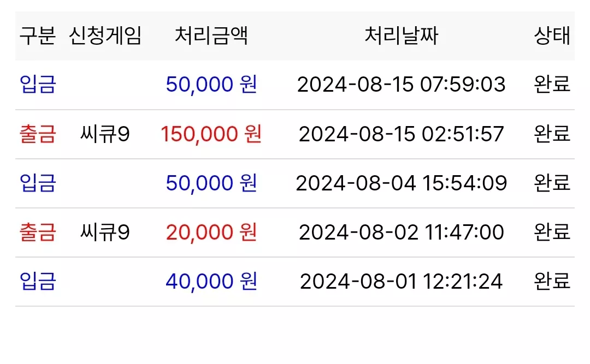Select the date 2024-08-15 02:51:57
This screenshot has width=590, height=364.
[x=401, y=134]
